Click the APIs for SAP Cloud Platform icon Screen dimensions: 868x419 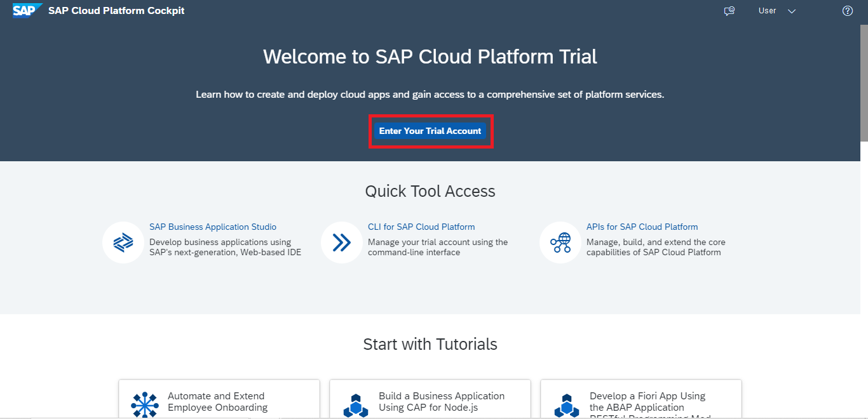560,243
